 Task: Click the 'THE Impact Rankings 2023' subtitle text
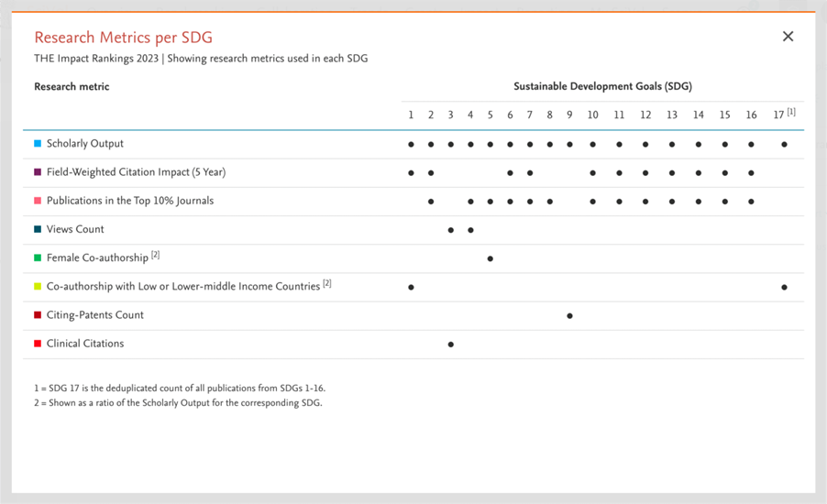[x=96, y=59]
